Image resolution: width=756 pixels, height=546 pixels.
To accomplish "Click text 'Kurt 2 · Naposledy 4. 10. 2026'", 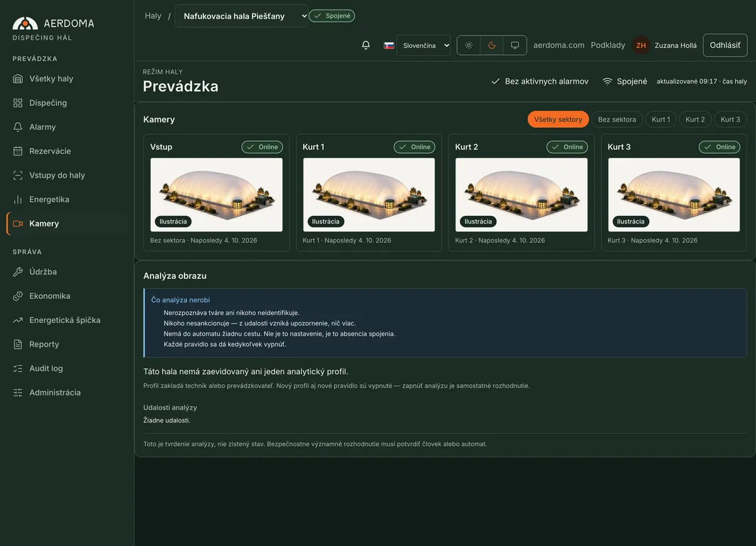I will (500, 241).
